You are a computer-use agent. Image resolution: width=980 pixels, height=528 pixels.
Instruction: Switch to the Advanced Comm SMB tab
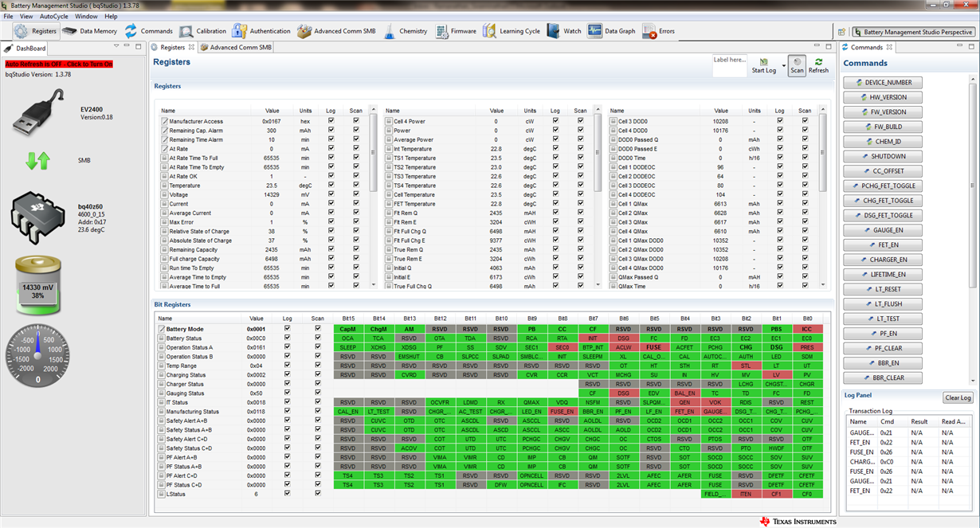[x=236, y=48]
